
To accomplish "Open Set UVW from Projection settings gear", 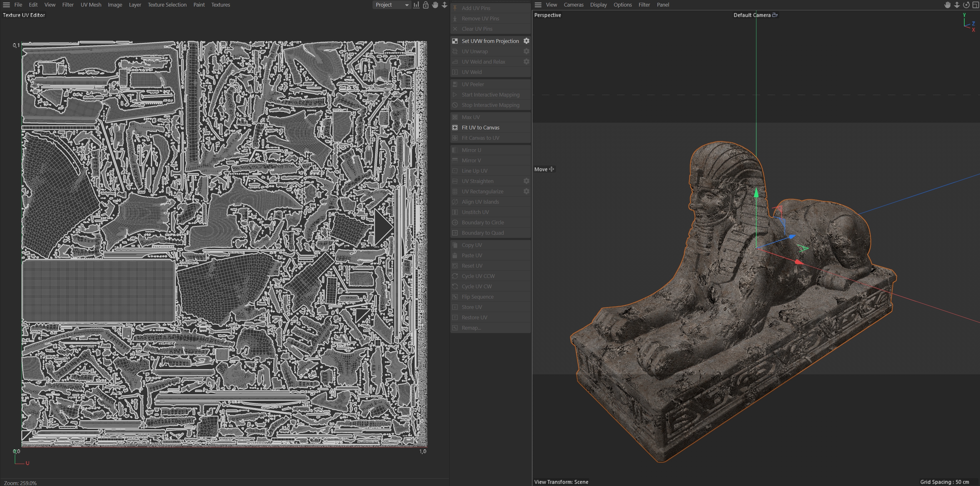I will [x=526, y=41].
